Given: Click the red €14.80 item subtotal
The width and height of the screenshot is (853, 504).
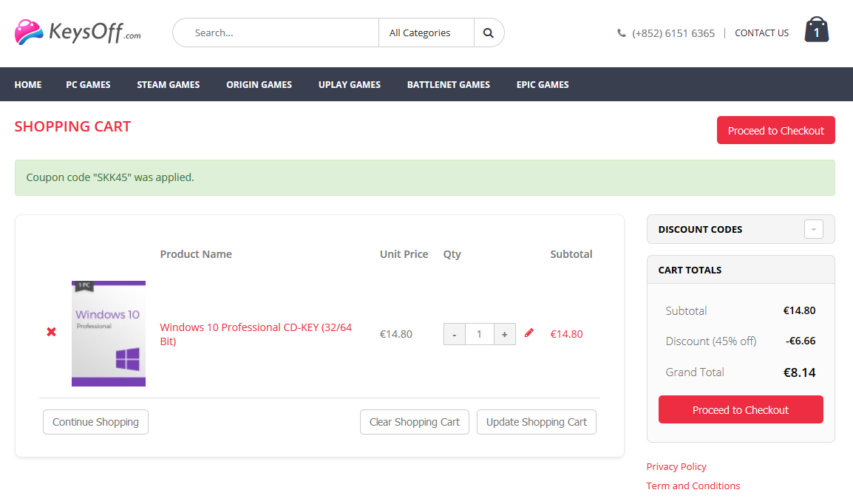Looking at the screenshot, I should click(566, 334).
